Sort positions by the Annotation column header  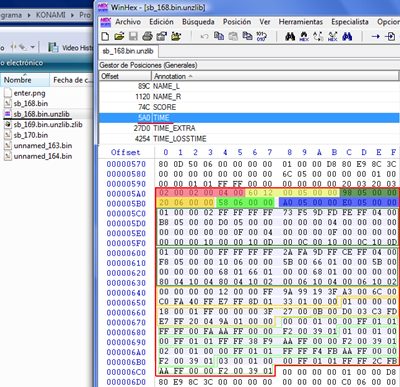(275, 76)
